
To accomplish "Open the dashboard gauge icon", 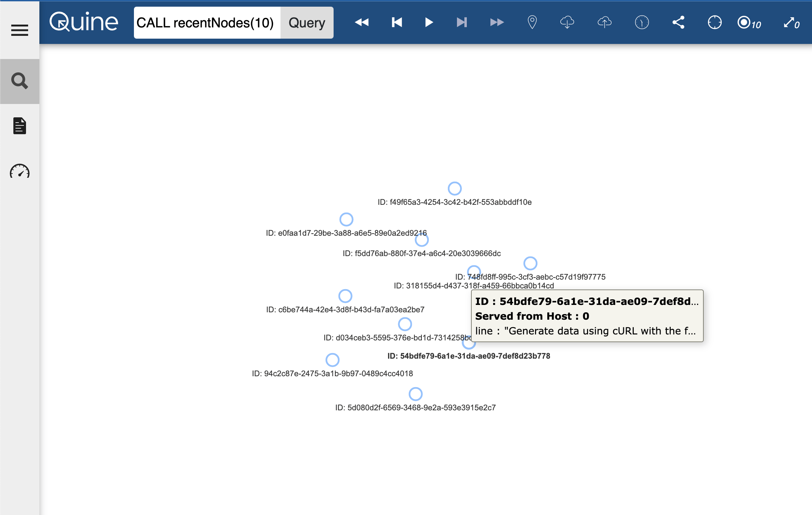I will [x=20, y=171].
